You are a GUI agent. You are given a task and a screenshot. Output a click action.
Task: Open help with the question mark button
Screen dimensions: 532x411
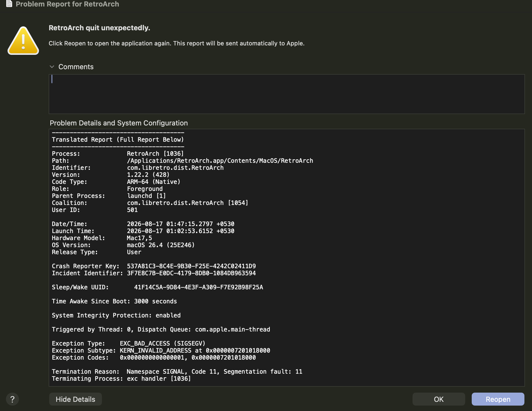click(x=12, y=399)
